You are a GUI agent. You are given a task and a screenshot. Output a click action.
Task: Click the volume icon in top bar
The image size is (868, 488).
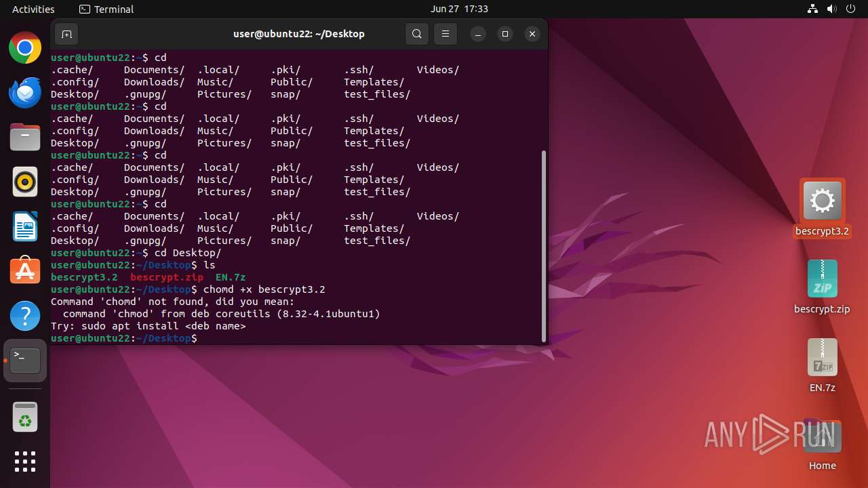coord(831,9)
